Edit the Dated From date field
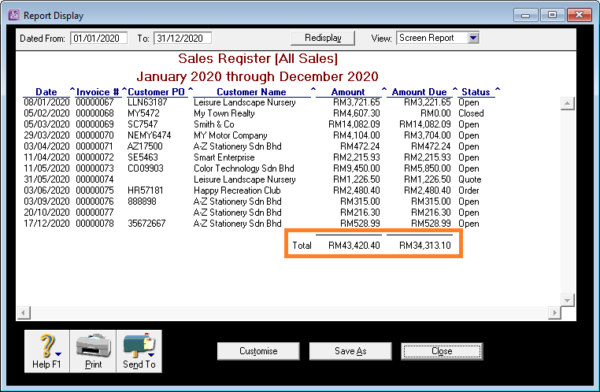This screenshot has height=392, width=600. (99, 38)
